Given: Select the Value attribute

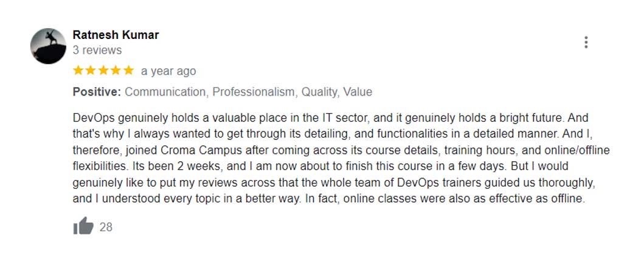Looking at the screenshot, I should coord(358,92).
